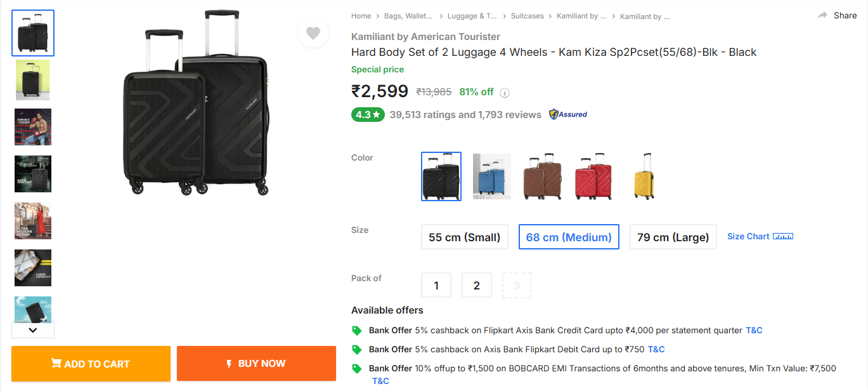The image size is (868, 391).
Task: Select the red luggage color swatch
Action: pyautogui.click(x=593, y=176)
